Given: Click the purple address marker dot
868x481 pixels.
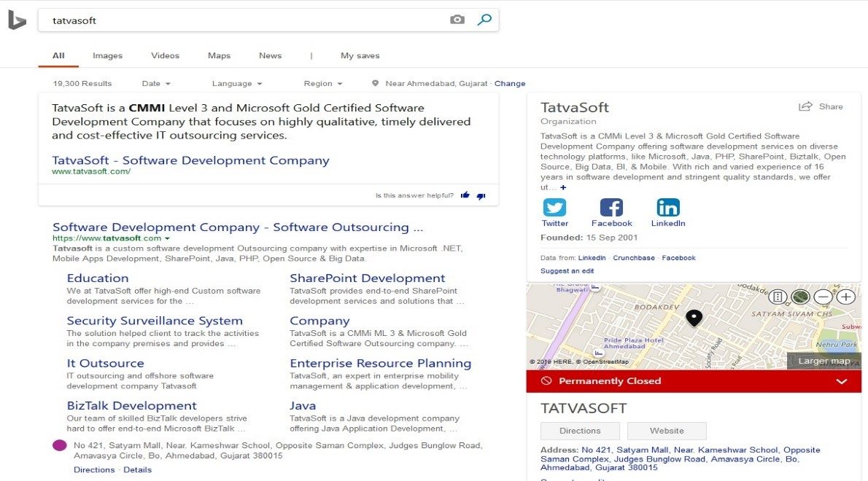Looking at the screenshot, I should (60, 445).
